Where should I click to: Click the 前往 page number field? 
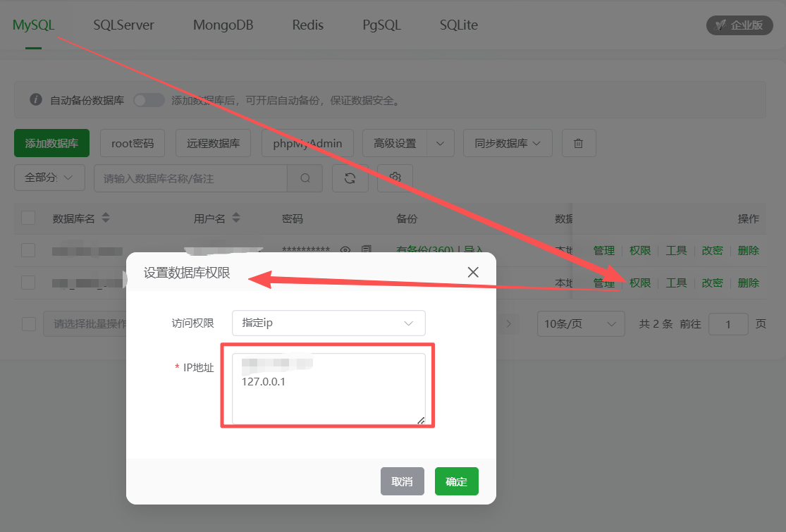tap(728, 325)
